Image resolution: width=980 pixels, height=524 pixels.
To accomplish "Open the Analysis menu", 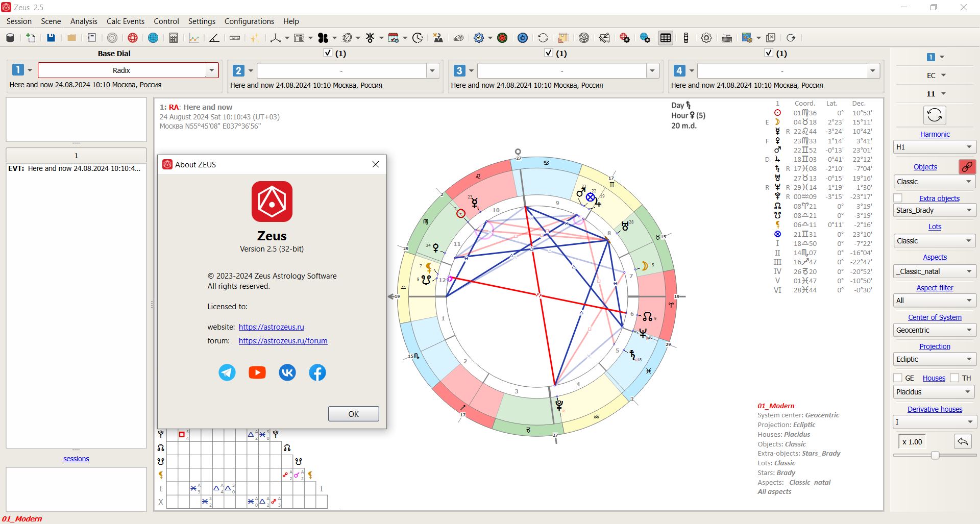I will [x=84, y=21].
